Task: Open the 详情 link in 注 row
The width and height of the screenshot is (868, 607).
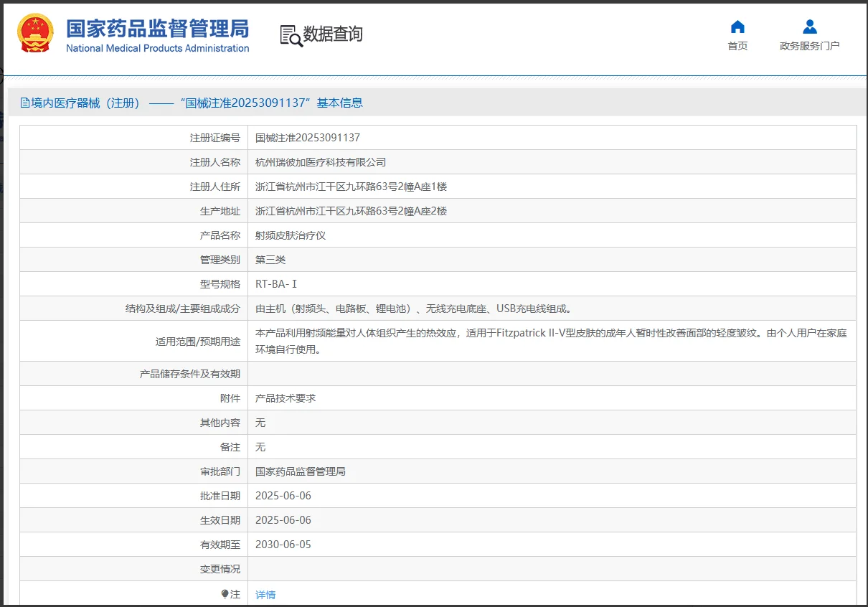Action: (265, 593)
